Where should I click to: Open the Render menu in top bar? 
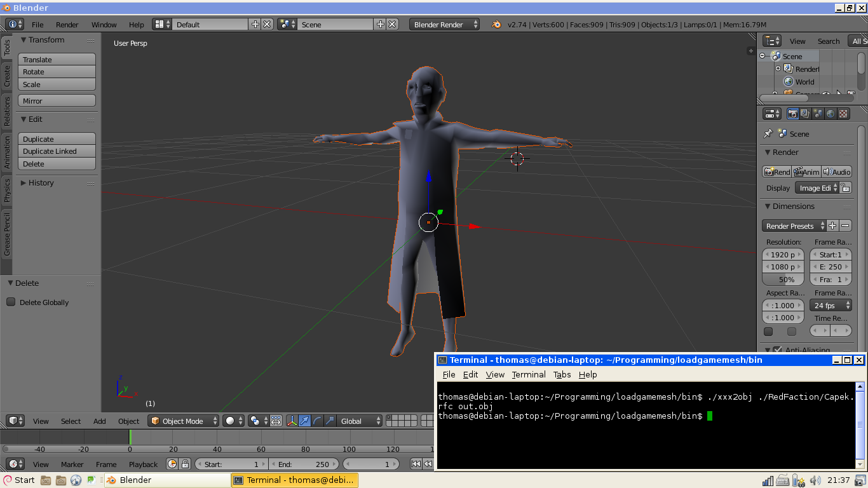67,24
